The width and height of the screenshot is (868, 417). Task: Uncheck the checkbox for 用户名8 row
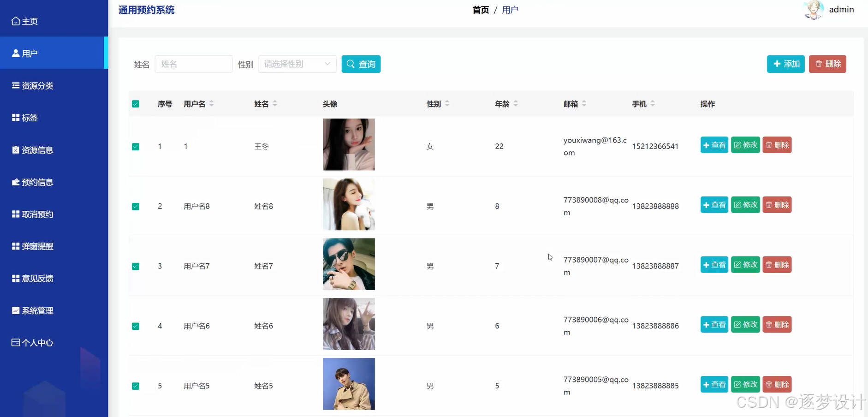tap(136, 206)
